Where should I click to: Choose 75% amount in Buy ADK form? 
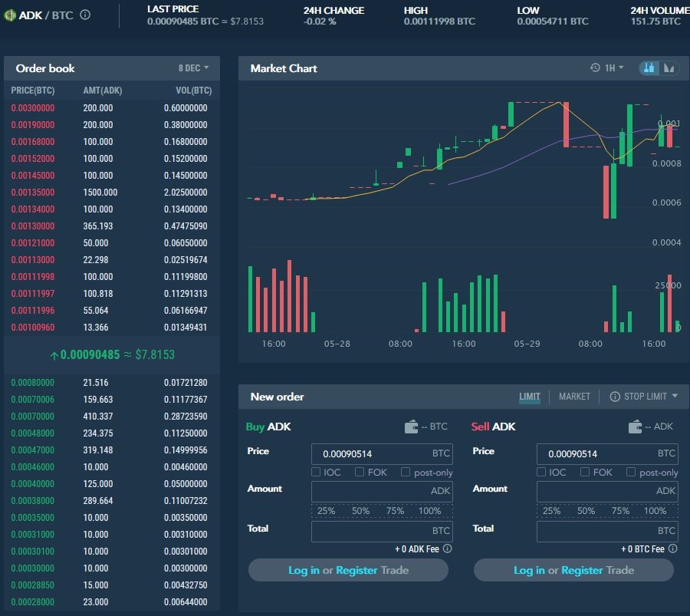395,511
